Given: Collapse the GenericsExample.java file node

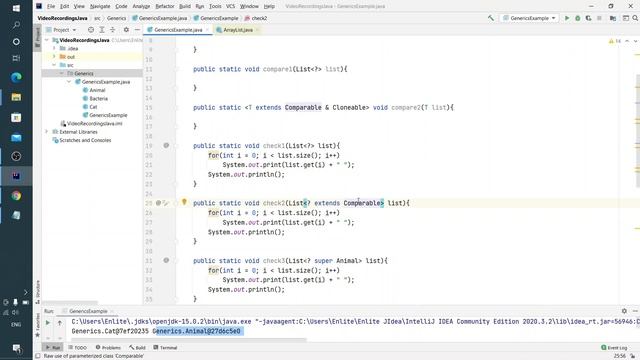Looking at the screenshot, I should point(69,82).
